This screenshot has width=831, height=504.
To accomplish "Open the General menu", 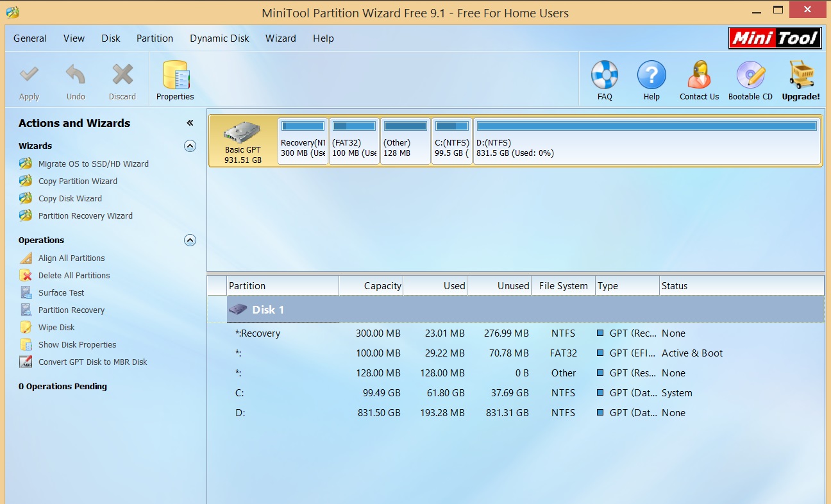I will pos(30,38).
